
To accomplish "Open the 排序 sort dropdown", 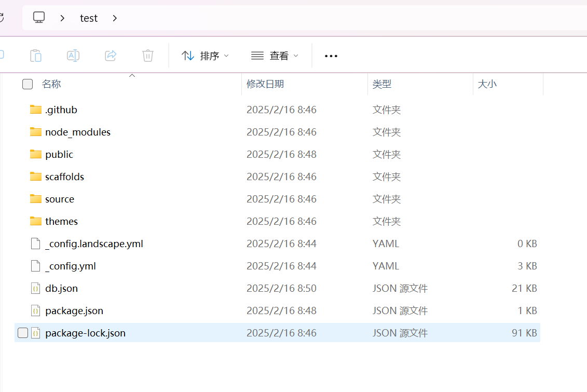I will tap(206, 56).
